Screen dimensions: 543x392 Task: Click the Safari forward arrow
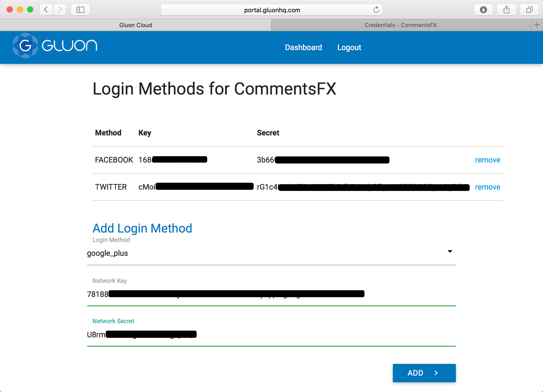[x=60, y=10]
